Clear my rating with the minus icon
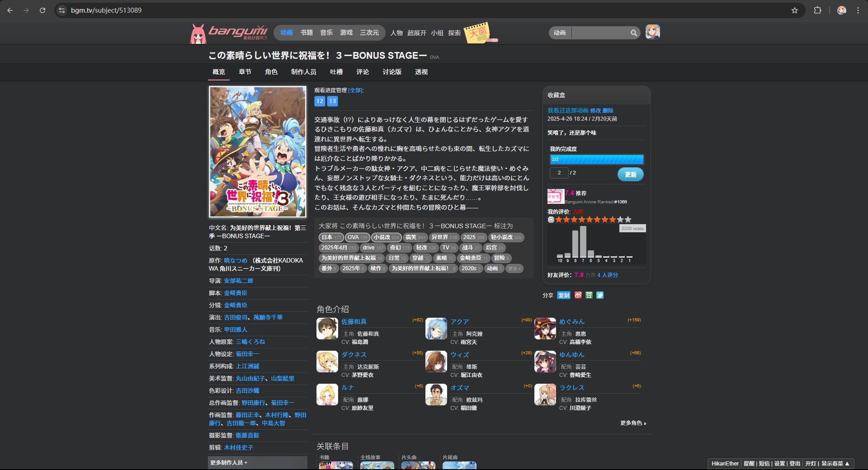This screenshot has height=470, width=868. click(x=551, y=220)
